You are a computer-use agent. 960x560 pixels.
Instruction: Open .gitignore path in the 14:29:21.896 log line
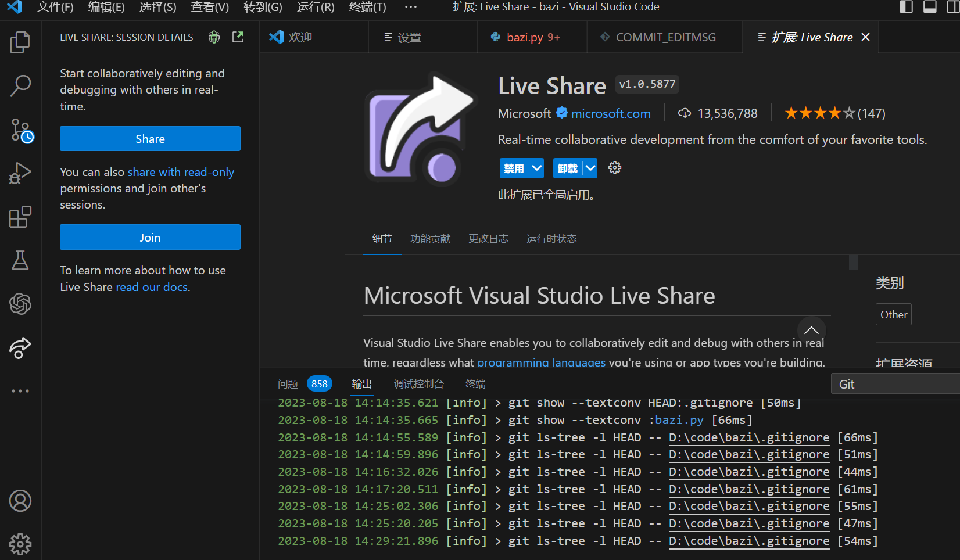pos(749,541)
